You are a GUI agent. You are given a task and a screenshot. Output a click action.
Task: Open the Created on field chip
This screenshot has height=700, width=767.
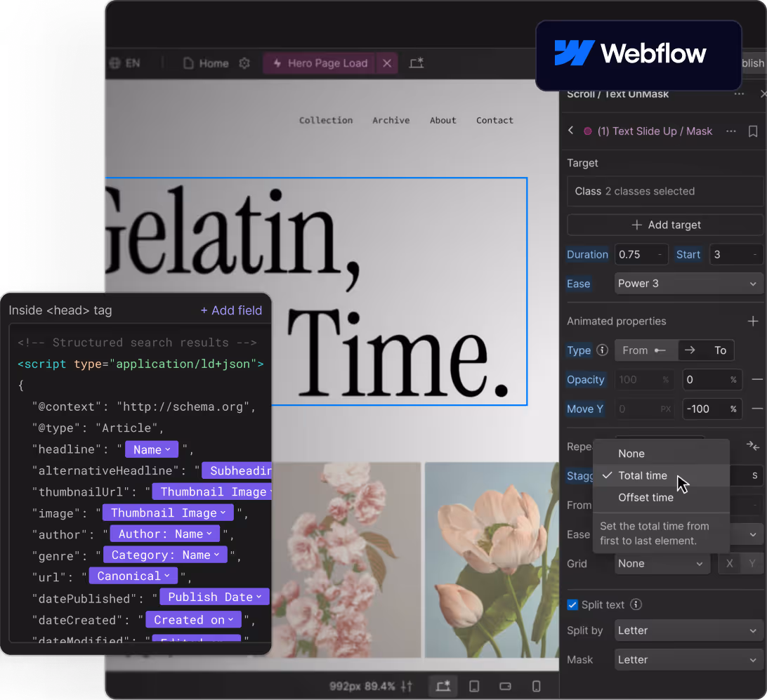(194, 620)
